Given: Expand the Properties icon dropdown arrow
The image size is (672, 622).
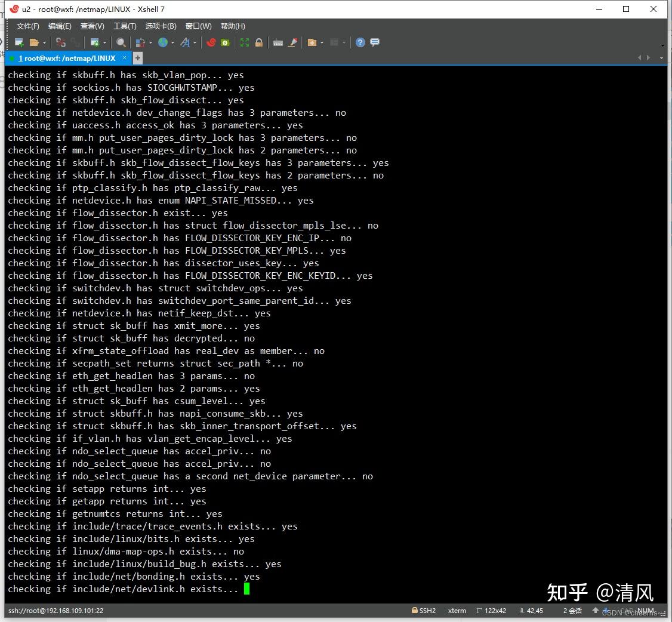Looking at the screenshot, I should click(x=104, y=42).
